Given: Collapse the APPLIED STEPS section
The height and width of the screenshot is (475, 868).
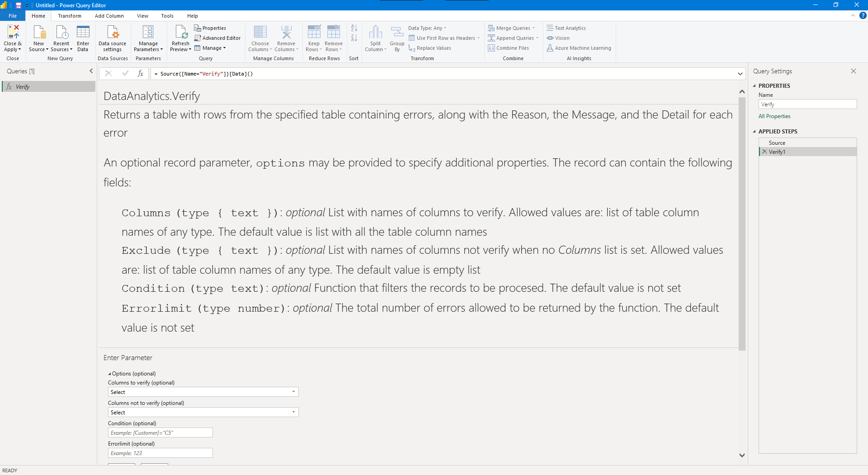Looking at the screenshot, I should 754,132.
